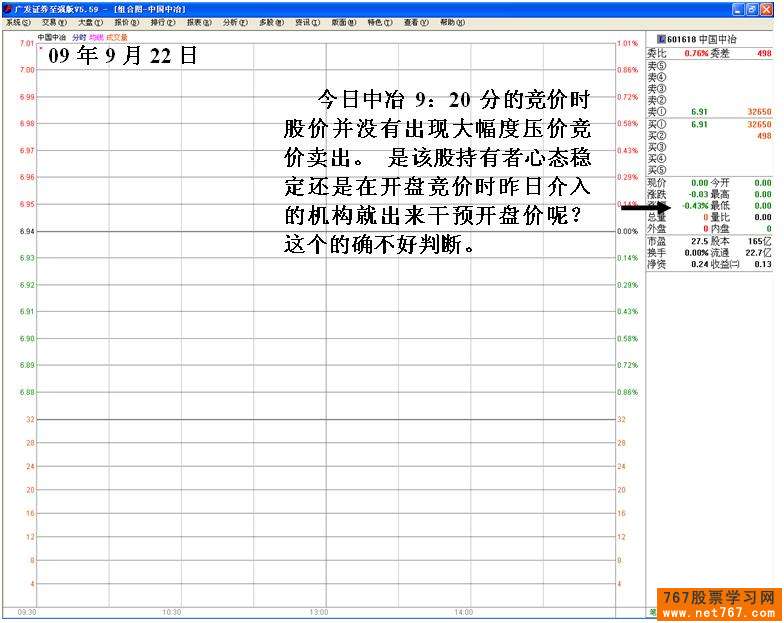The image size is (784, 623).
Task: Open the 帮助 menu
Action: click(452, 22)
